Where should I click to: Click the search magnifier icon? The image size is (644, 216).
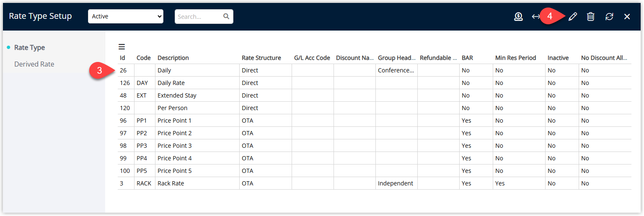[x=226, y=16]
